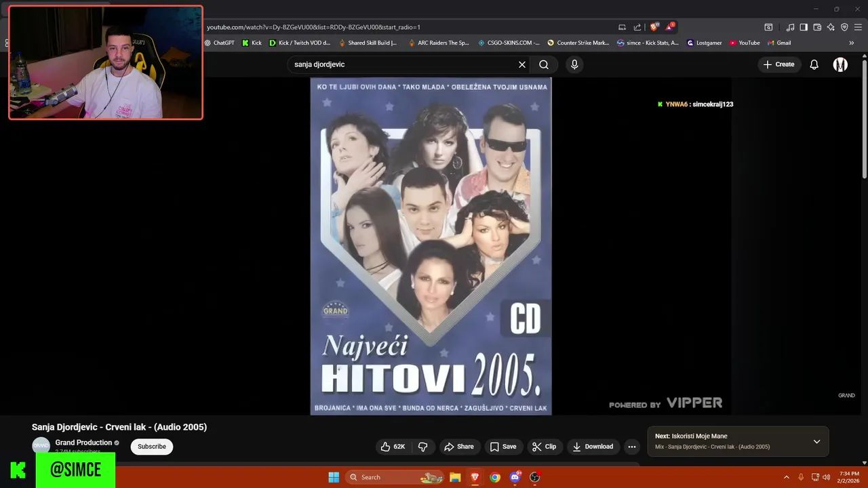Open the volume speaker tray icon
Image resolution: width=868 pixels, height=488 pixels.
coord(826,477)
